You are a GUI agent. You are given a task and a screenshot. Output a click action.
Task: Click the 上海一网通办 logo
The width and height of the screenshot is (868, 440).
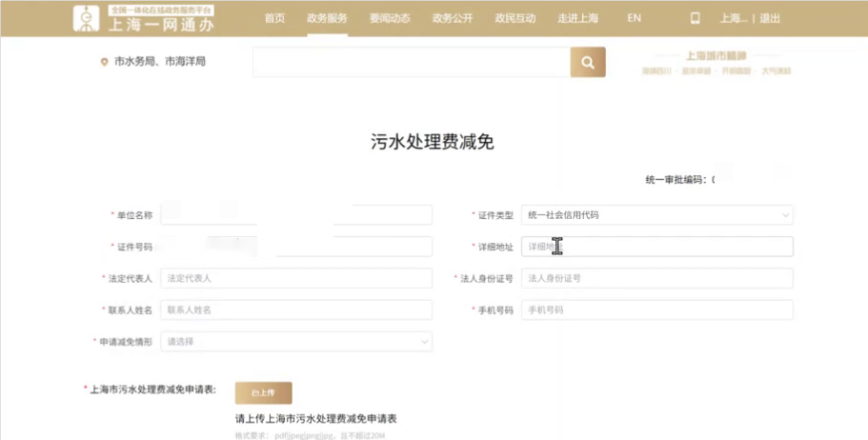144,18
